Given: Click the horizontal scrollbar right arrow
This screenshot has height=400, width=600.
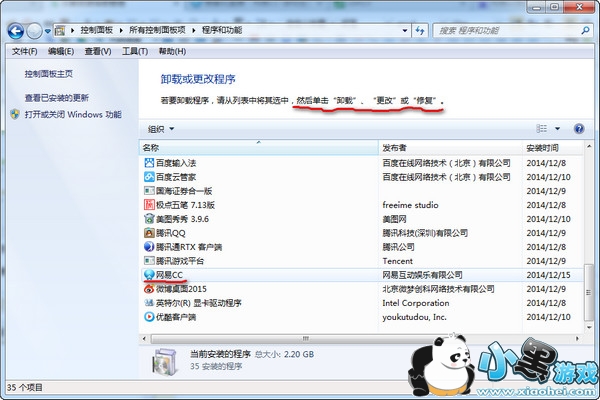Looking at the screenshot, I should tap(577, 338).
